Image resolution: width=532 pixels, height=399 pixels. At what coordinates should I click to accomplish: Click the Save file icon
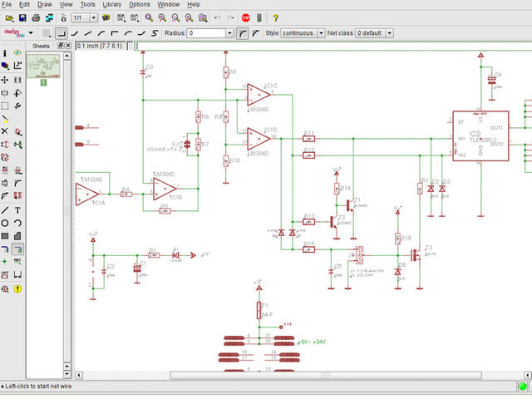click(x=22, y=17)
